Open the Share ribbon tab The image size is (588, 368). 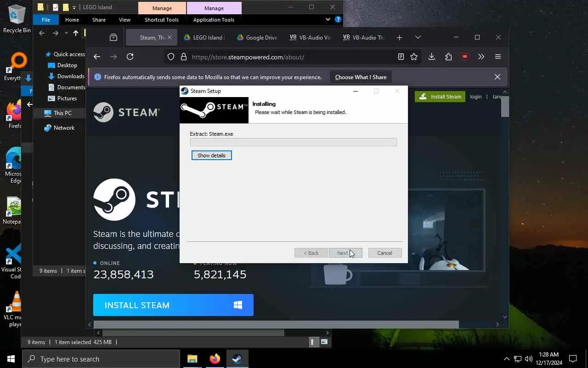pyautogui.click(x=99, y=20)
